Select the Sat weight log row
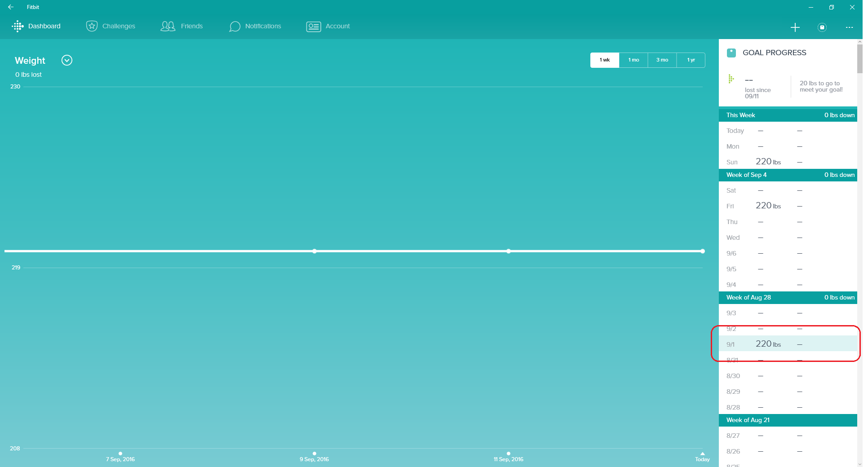 point(788,190)
